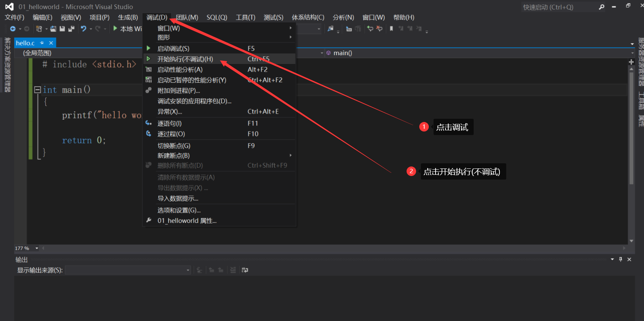The image size is (644, 321).
Task: Save hello.c with the single floppy icon
Action: [62, 29]
